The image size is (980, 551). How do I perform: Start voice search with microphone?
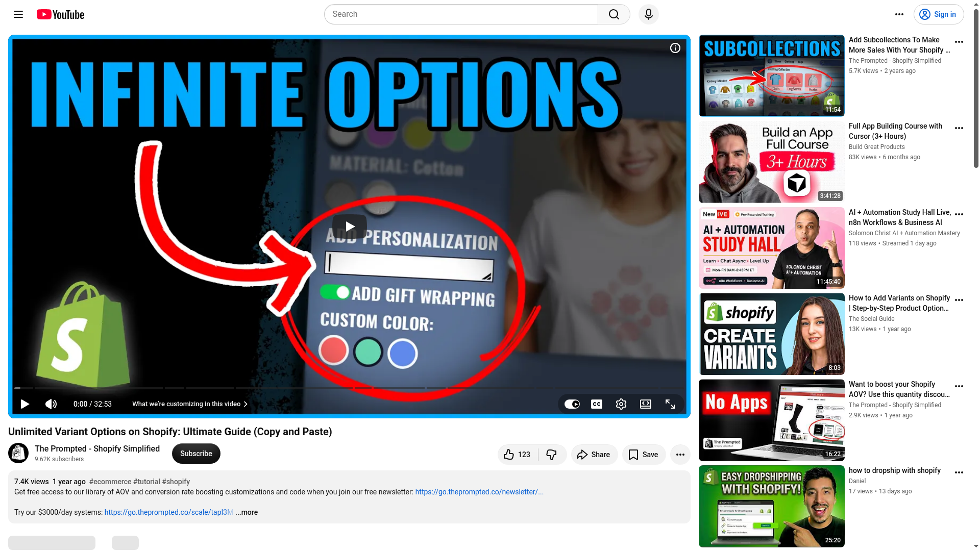(649, 14)
